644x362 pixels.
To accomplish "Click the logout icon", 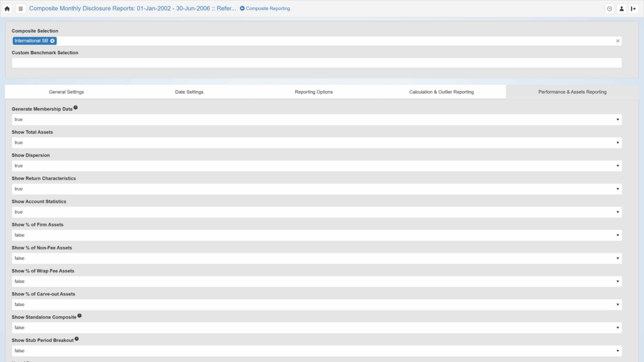I will coord(633,9).
